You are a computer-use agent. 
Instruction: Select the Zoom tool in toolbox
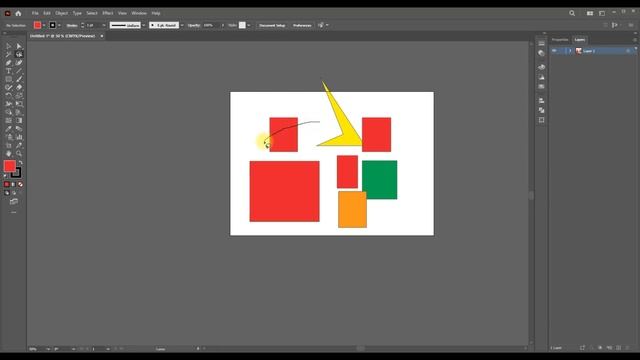coord(19,153)
